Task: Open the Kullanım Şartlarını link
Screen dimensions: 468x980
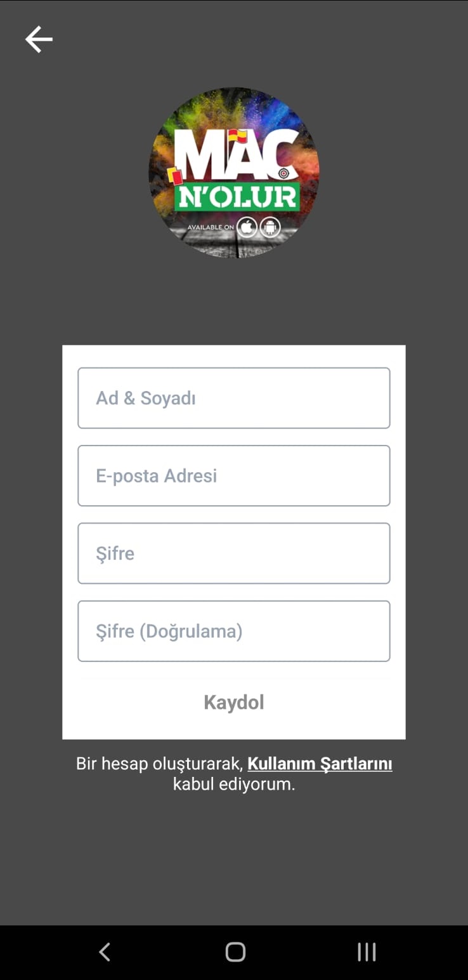Action: [x=320, y=764]
